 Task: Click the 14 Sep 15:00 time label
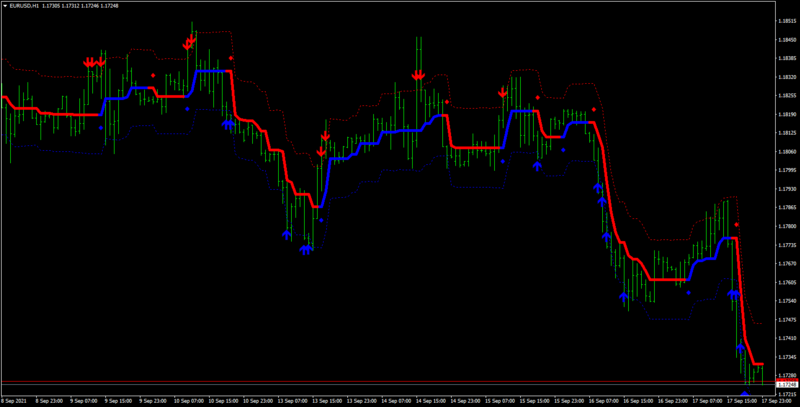coord(431,401)
